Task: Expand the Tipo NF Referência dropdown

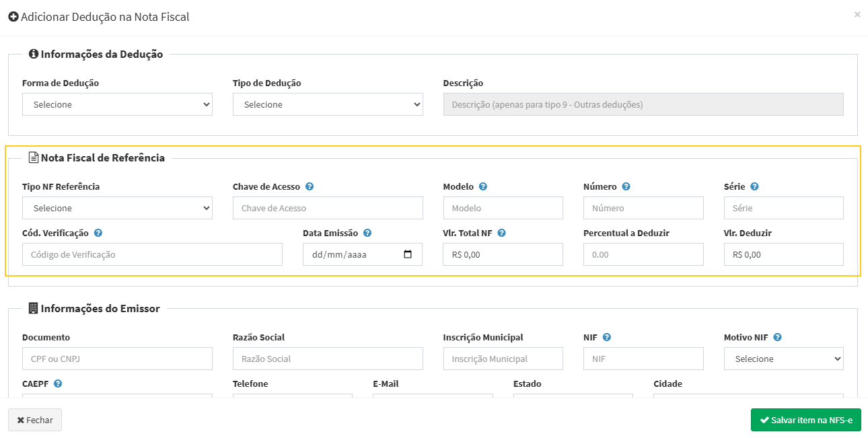Action: coord(117,209)
